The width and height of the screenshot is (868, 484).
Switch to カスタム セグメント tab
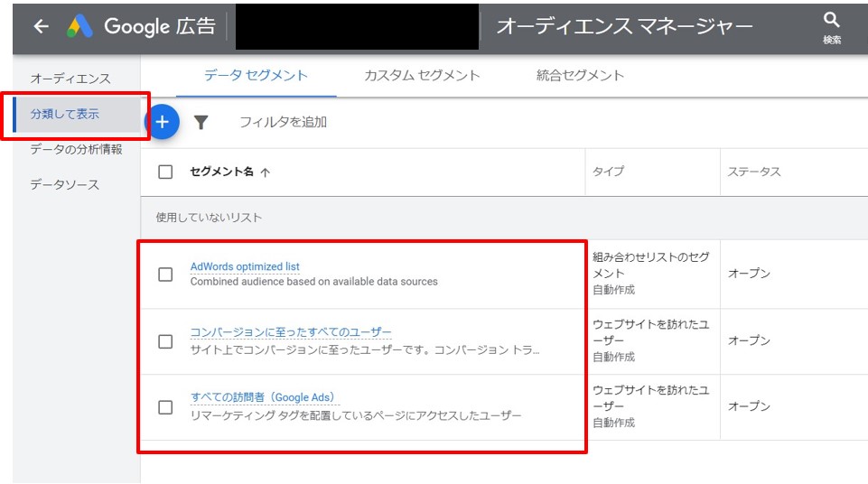click(x=422, y=75)
